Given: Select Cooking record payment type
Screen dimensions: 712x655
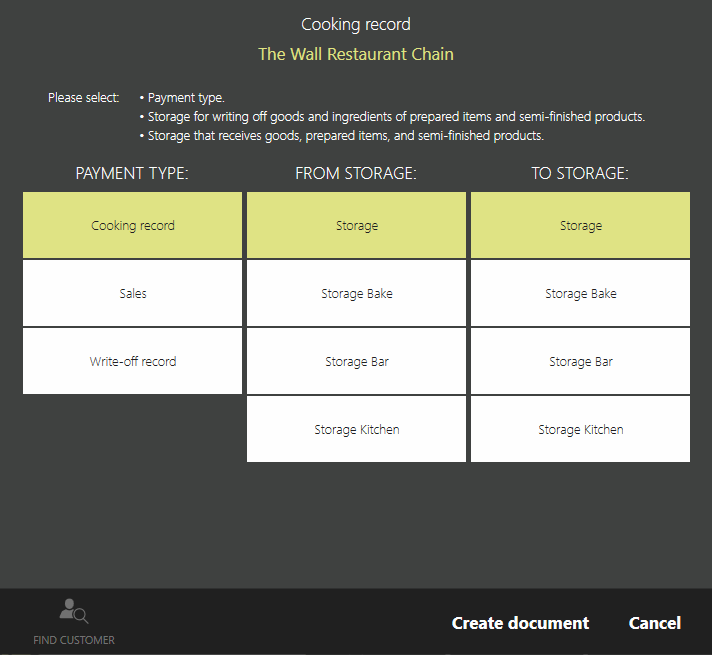Looking at the screenshot, I should click(132, 226).
